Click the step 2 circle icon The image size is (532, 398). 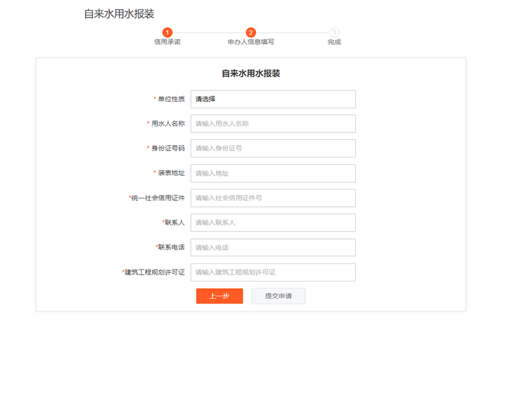251,33
